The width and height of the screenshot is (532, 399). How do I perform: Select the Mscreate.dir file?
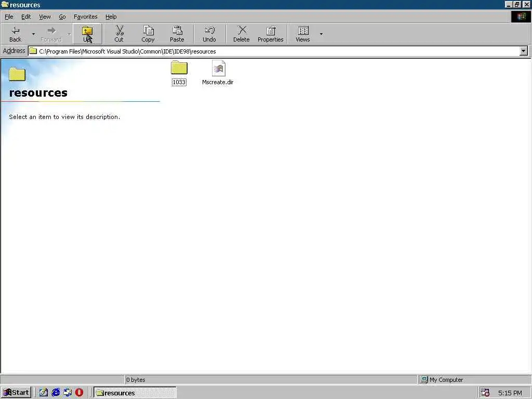tap(218, 73)
